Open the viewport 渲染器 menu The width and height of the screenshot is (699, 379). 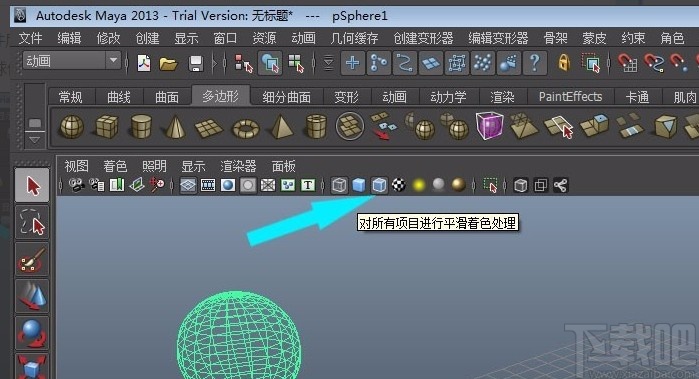coord(238,166)
